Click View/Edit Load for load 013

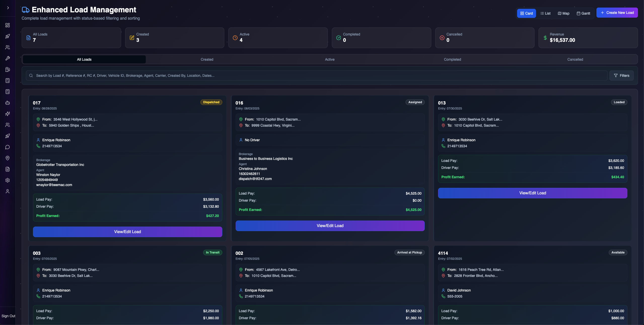pyautogui.click(x=532, y=193)
